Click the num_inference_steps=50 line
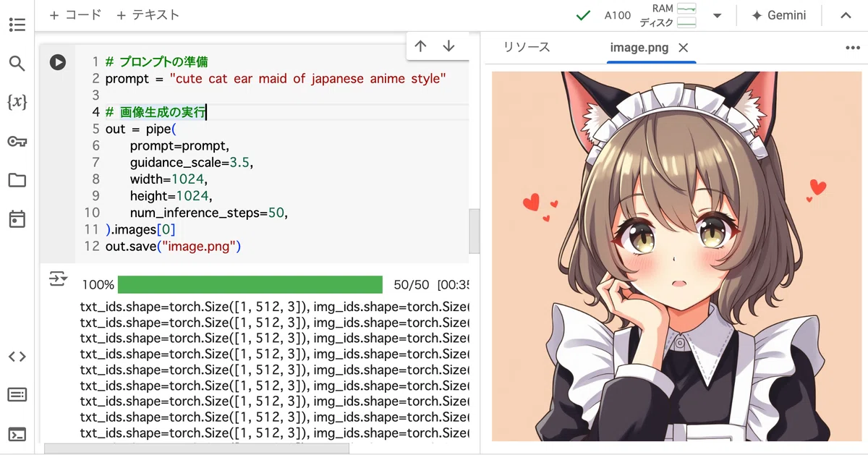 (x=209, y=213)
